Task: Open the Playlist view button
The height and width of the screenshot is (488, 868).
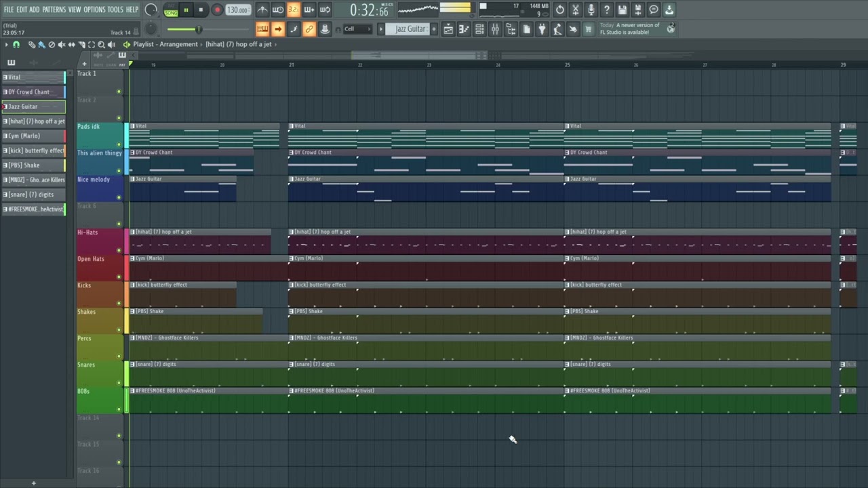Action: 448,29
